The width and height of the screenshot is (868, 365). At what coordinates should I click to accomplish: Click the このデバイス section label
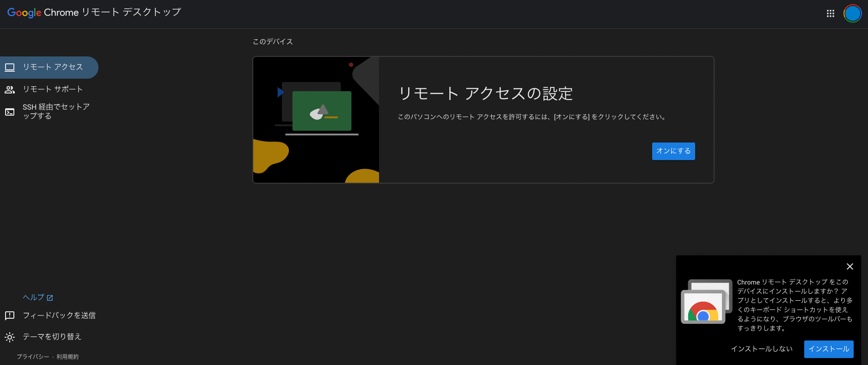(273, 42)
